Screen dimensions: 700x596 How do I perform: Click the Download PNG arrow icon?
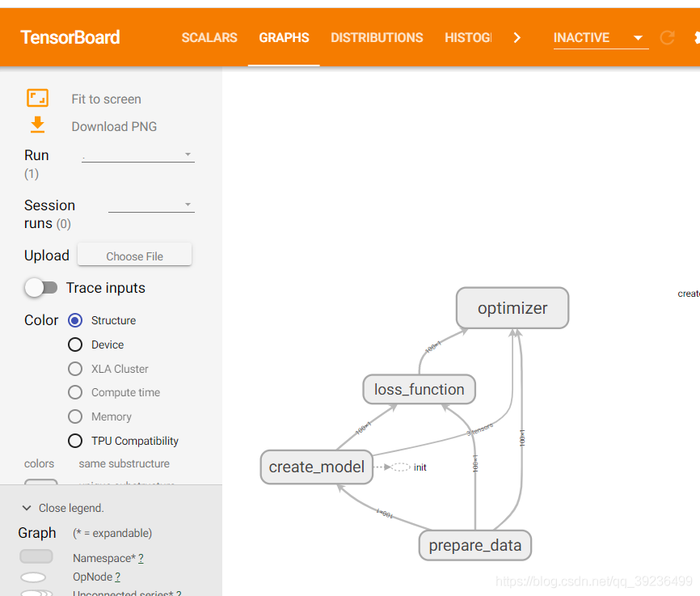point(37,125)
